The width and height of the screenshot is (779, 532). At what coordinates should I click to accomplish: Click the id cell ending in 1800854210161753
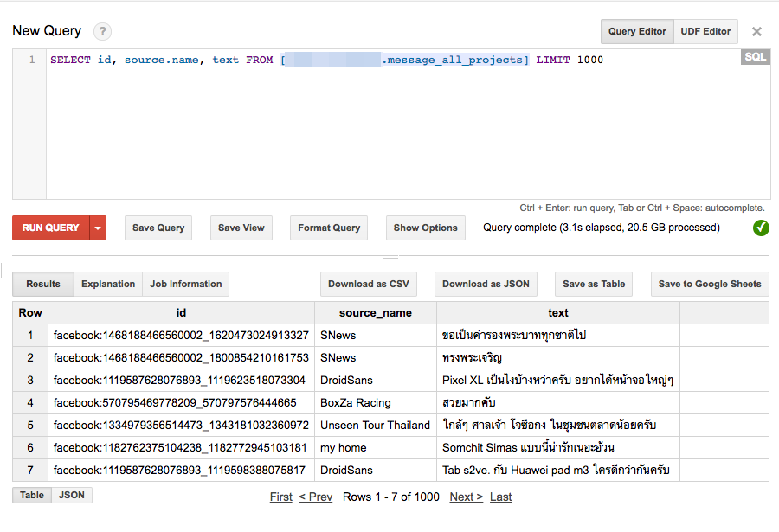[x=182, y=357]
